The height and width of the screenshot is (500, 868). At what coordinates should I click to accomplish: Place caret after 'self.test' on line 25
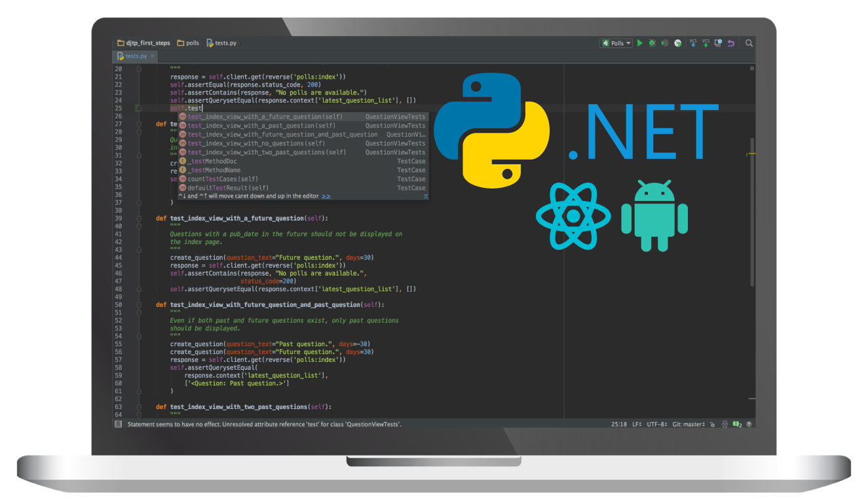pos(203,109)
